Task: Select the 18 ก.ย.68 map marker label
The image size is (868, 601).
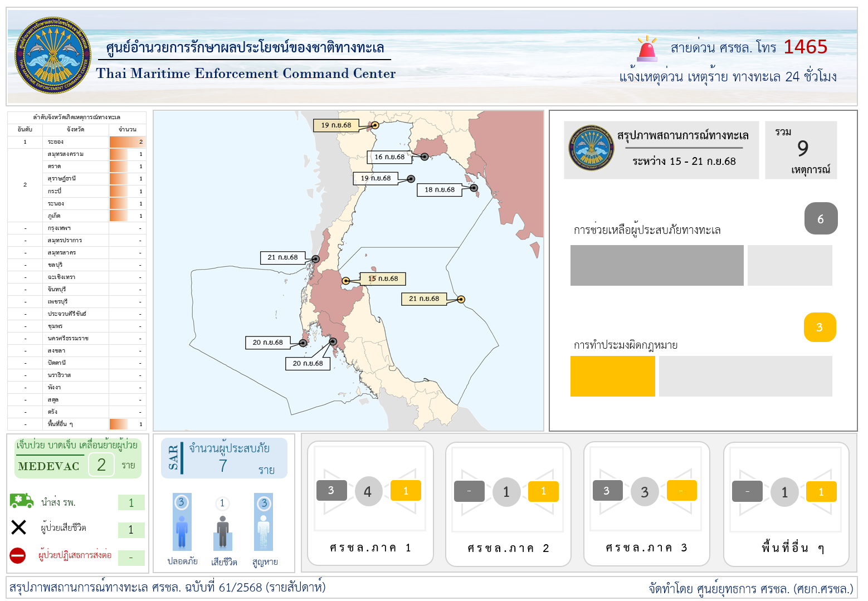Action: tap(439, 190)
